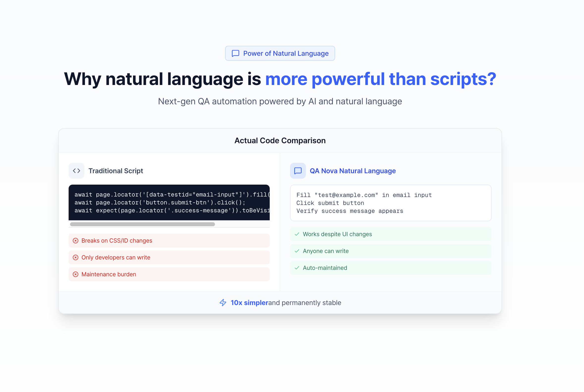Click the Actual Code Comparison header
Image resolution: width=584 pixels, height=392 pixels.
coord(280,140)
